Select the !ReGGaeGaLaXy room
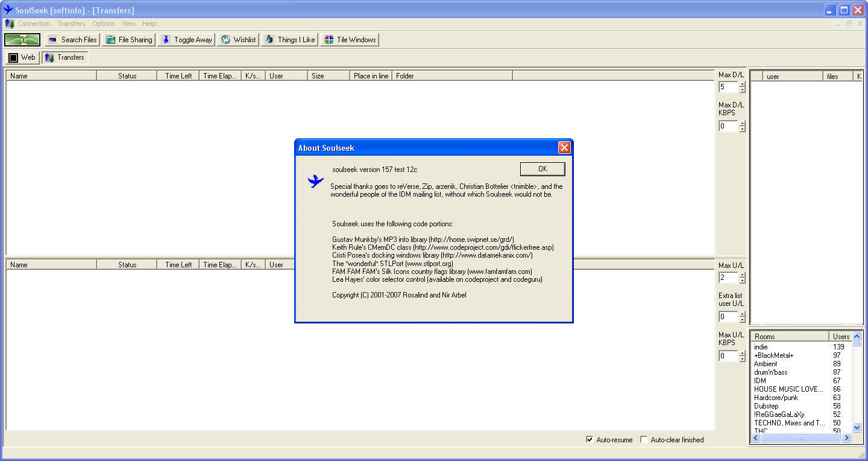 779,415
